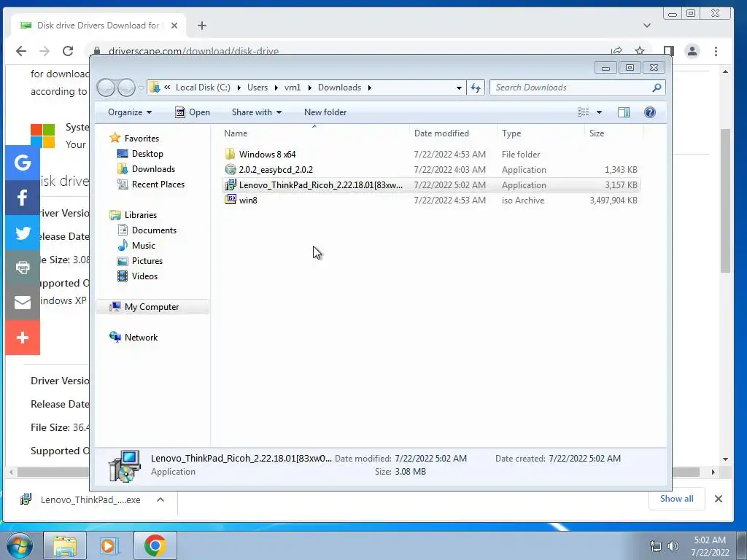This screenshot has width=747, height=560.
Task: Select My Computer in navigation pane
Action: click(152, 307)
